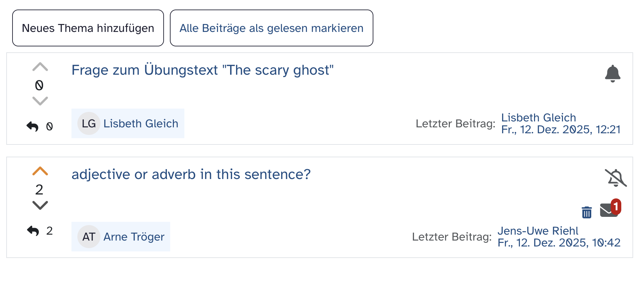Click the LG avatar circle

pyautogui.click(x=89, y=124)
